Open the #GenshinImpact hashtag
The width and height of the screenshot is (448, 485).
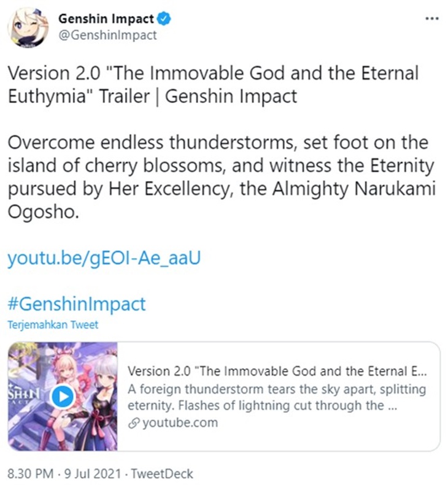click(x=77, y=304)
